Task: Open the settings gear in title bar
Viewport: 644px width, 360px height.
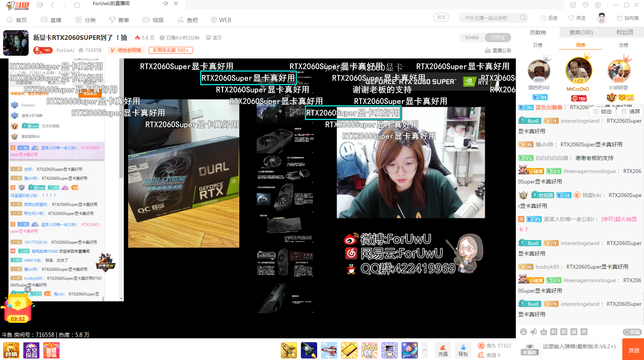Action: point(598,5)
